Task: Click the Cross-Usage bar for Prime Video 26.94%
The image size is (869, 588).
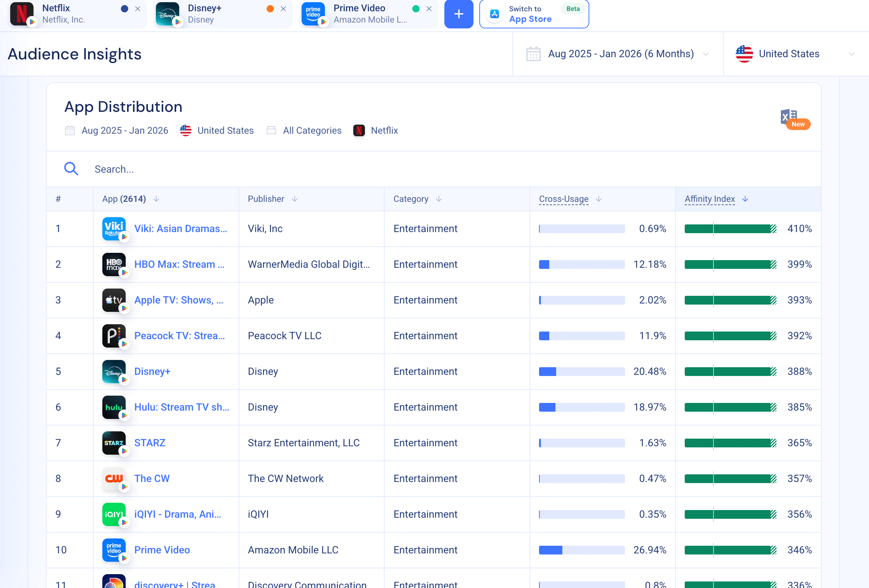Action: pyautogui.click(x=581, y=550)
